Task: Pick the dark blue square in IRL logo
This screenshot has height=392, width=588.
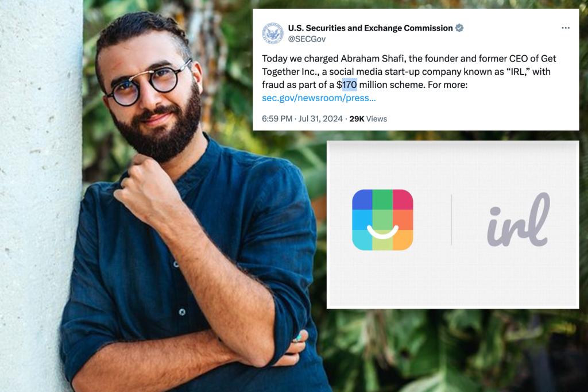Action: tap(362, 199)
